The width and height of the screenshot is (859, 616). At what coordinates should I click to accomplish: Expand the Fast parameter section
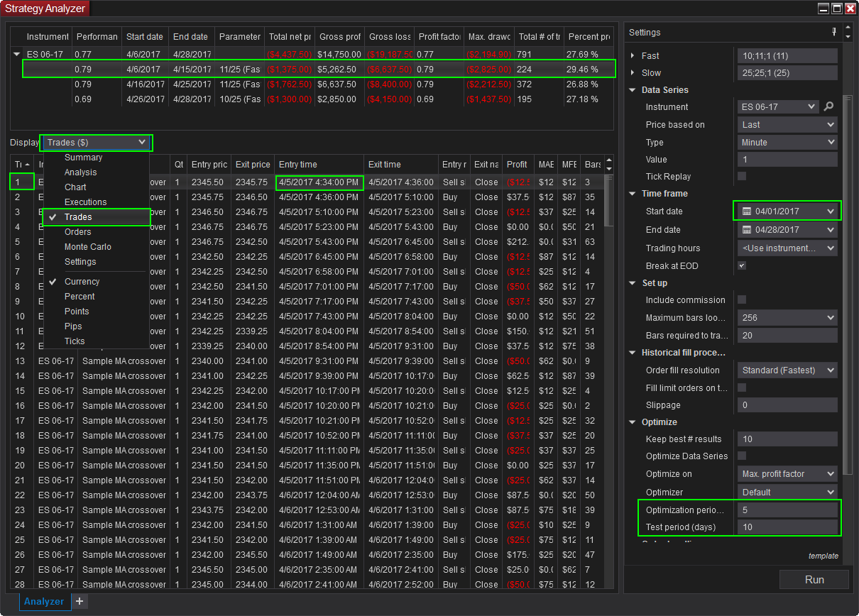633,55
